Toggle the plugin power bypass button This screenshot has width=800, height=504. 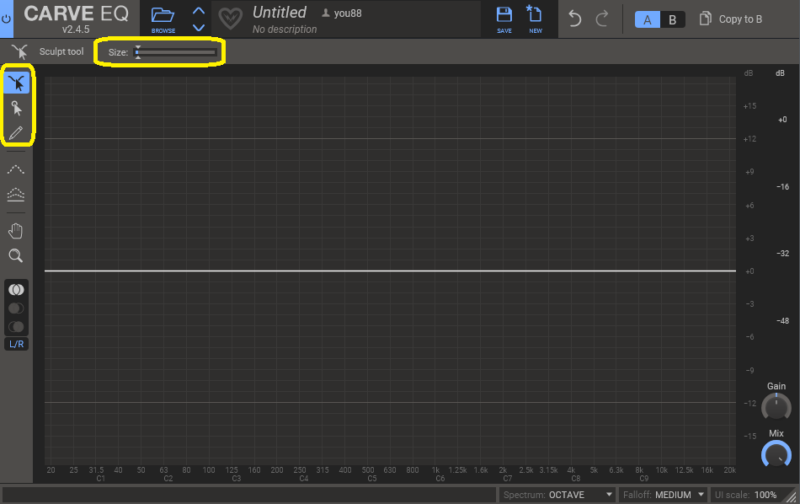7,19
